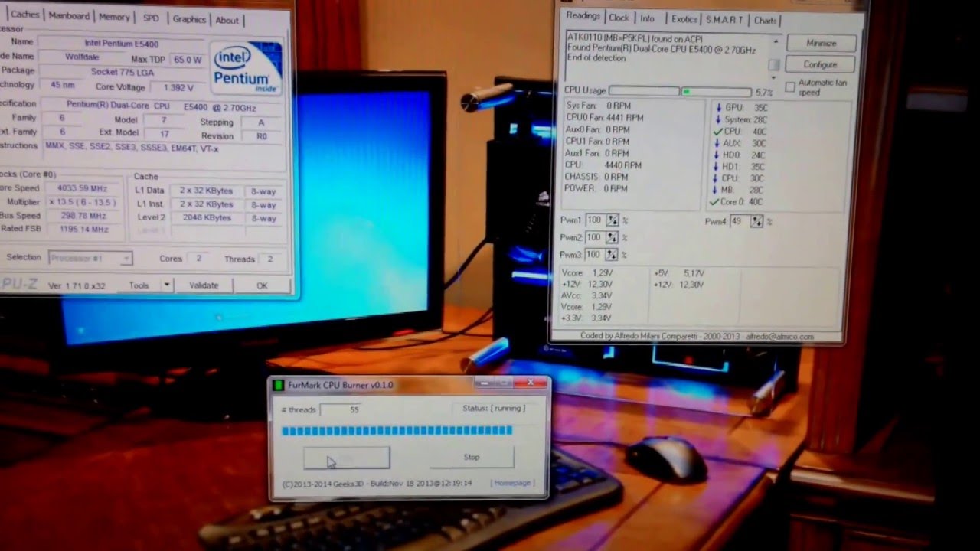Expand the arrow next to CPU-Z Tools

pyautogui.click(x=167, y=285)
